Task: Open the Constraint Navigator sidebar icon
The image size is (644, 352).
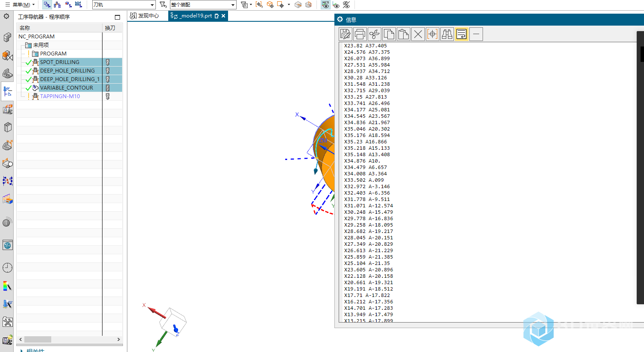Action: [x=7, y=55]
